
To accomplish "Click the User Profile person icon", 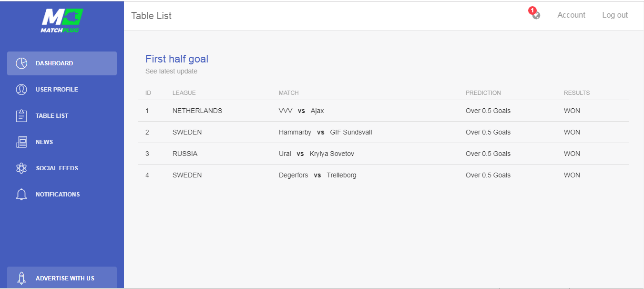I will tap(21, 90).
